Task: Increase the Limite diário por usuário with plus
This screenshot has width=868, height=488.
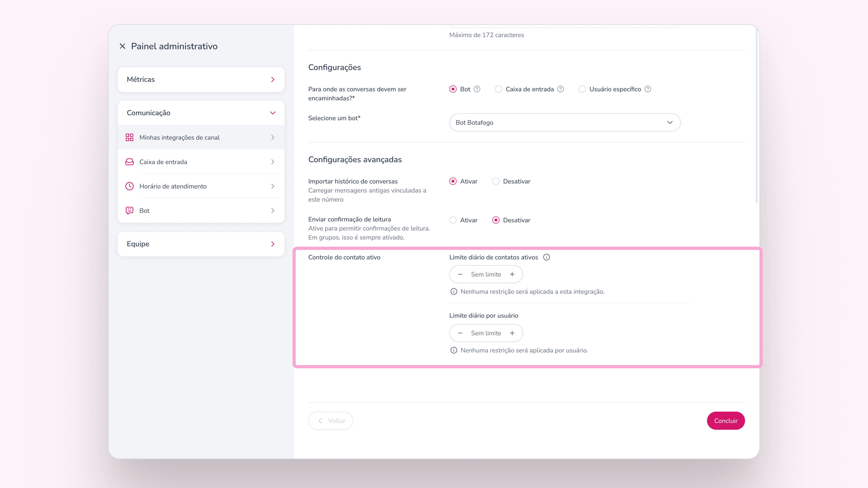Action: tap(512, 333)
